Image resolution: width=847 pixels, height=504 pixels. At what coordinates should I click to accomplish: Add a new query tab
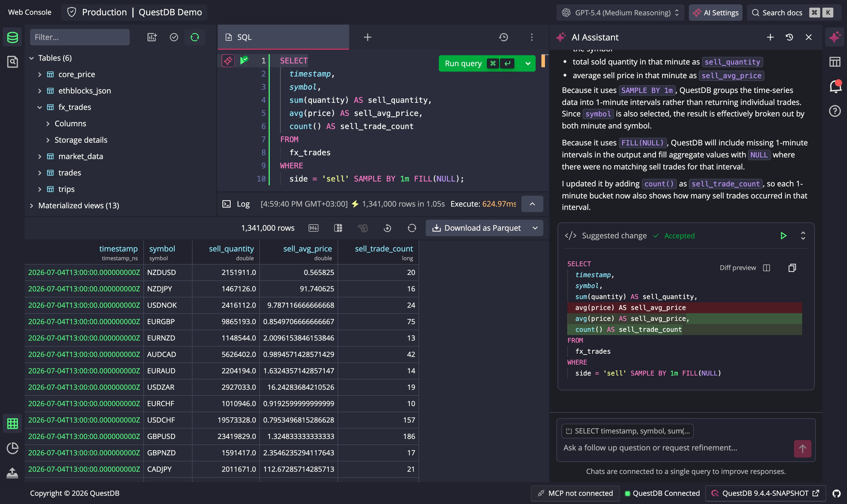tap(367, 37)
